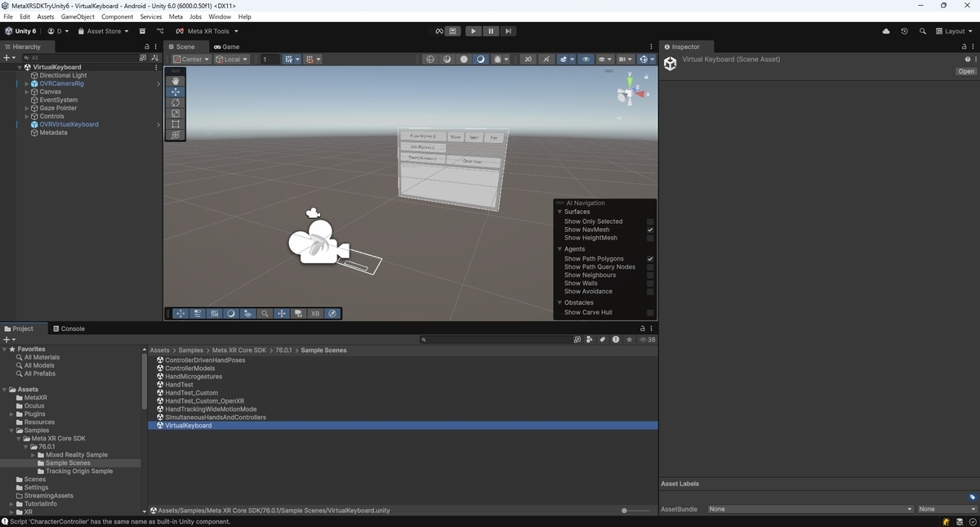The height and width of the screenshot is (527, 980).
Task: Open the Meta XR Tools dropdown
Action: point(207,31)
